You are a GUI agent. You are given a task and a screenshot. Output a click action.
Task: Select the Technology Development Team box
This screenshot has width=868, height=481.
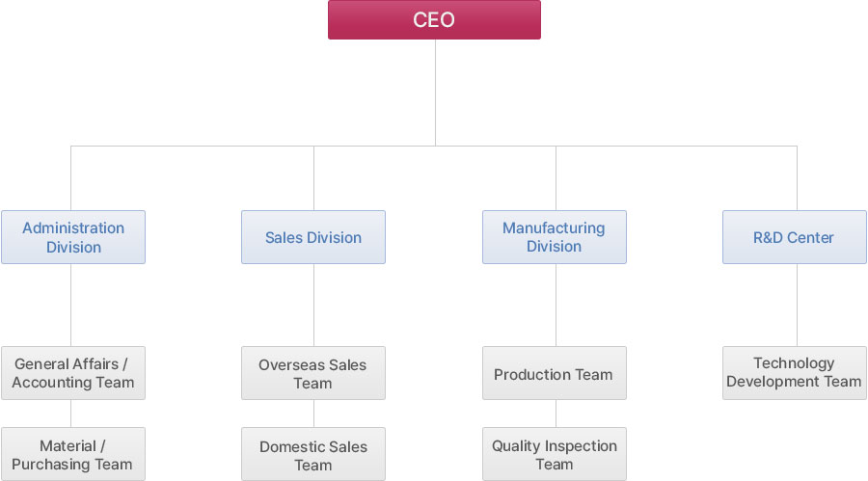(x=794, y=373)
